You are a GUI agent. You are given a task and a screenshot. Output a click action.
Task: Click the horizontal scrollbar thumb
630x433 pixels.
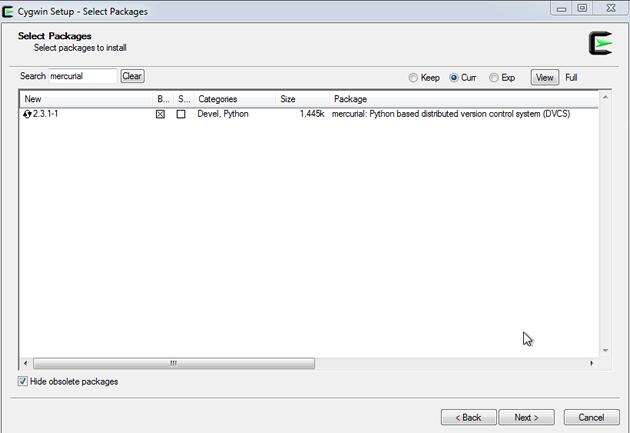174,363
